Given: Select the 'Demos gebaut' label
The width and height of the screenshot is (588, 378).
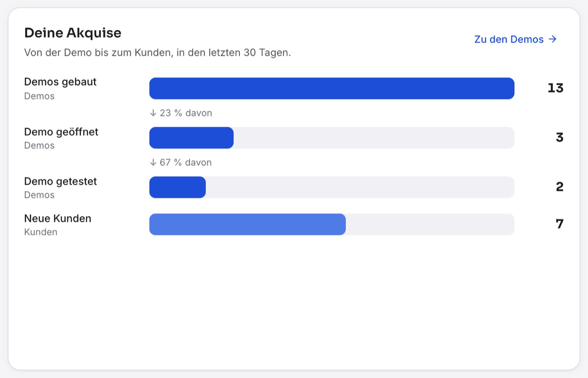Looking at the screenshot, I should [x=60, y=82].
